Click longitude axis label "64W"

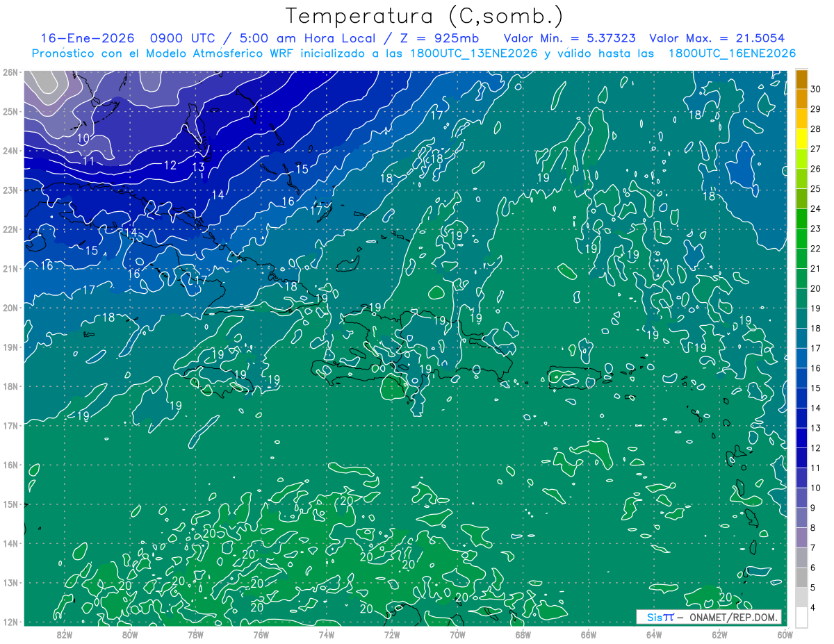pyautogui.click(x=654, y=634)
